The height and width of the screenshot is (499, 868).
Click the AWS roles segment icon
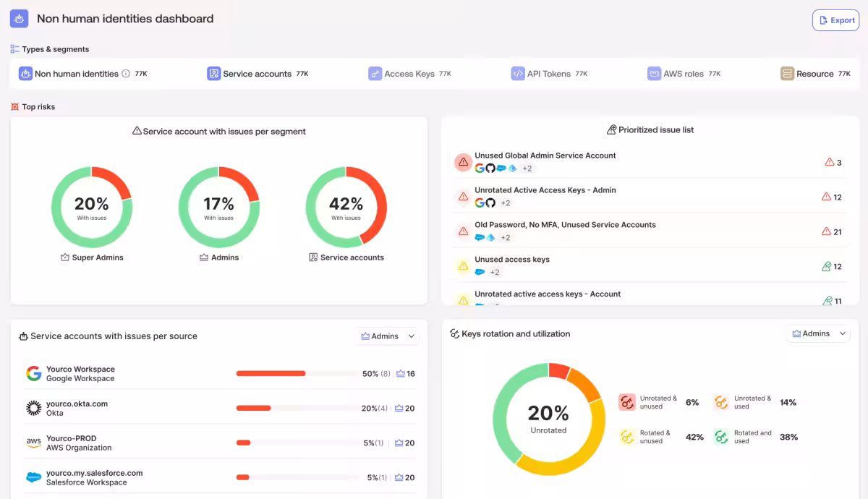(654, 74)
